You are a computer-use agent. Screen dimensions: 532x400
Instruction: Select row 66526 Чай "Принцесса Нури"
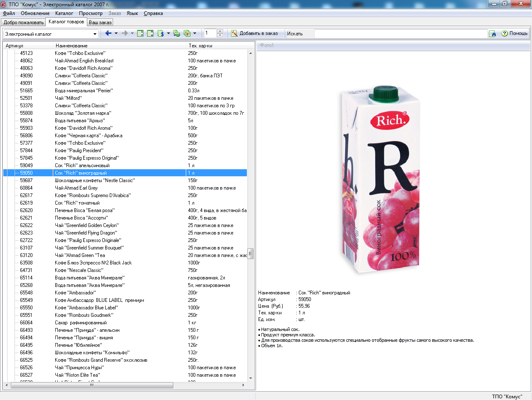click(125, 368)
